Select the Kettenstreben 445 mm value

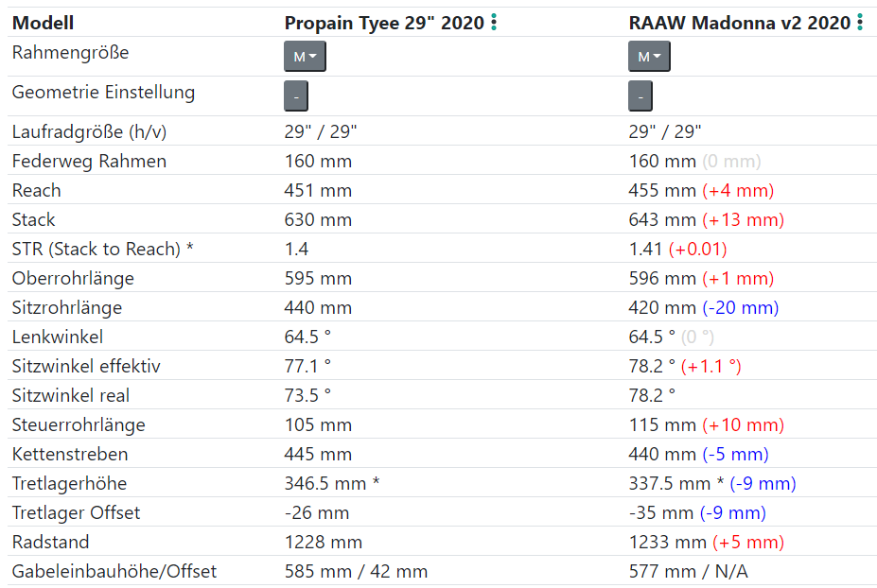pyautogui.click(x=318, y=455)
